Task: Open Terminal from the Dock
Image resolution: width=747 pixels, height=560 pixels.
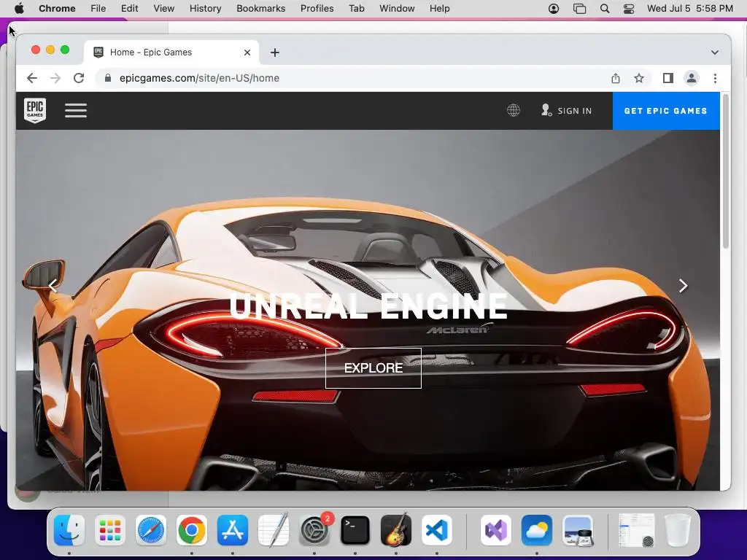Action: [x=355, y=531]
